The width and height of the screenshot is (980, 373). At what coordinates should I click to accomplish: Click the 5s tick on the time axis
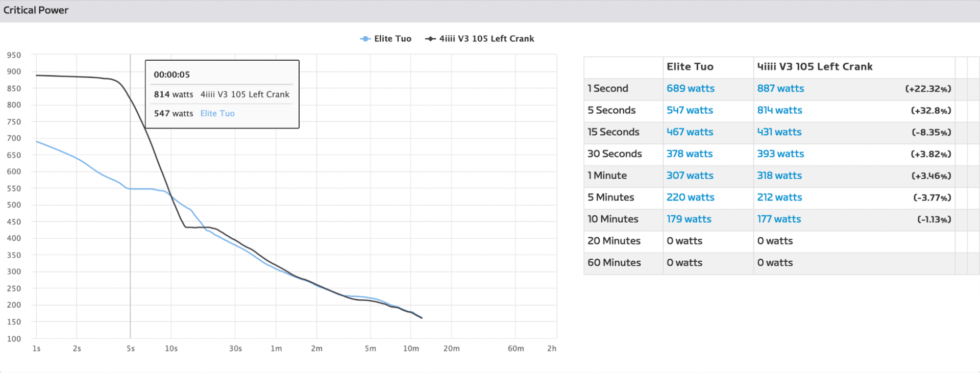pos(131,349)
